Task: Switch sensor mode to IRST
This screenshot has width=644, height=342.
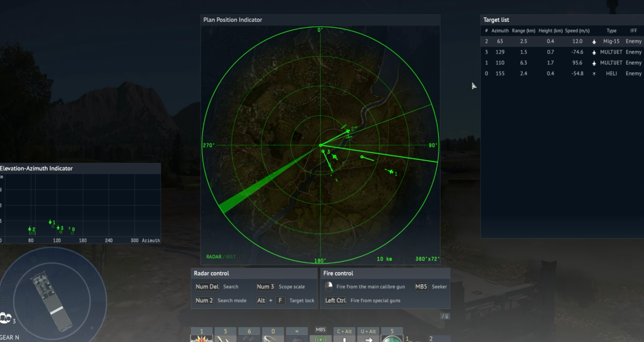Action: tap(231, 257)
